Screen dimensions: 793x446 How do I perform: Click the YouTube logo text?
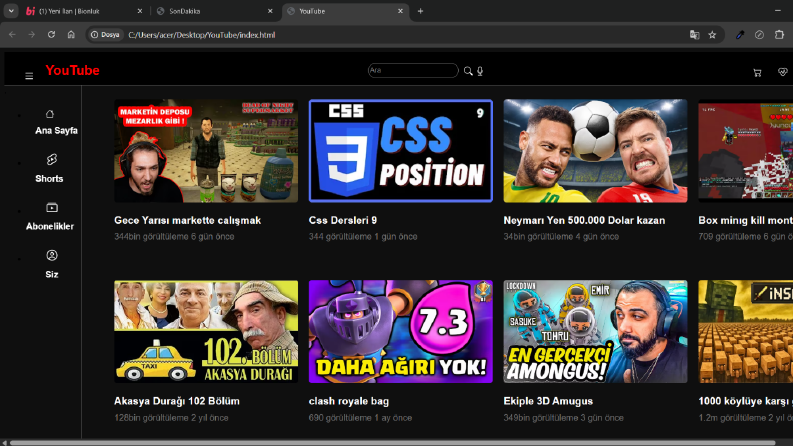click(72, 70)
